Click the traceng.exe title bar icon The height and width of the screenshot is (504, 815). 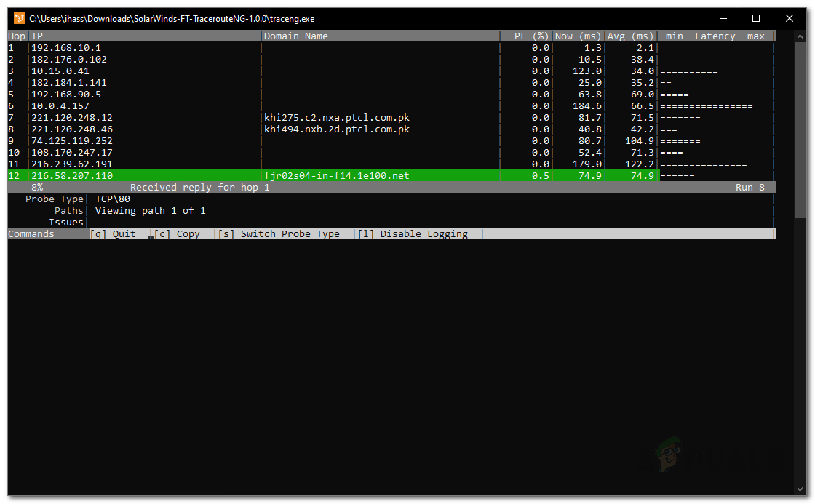(x=19, y=19)
